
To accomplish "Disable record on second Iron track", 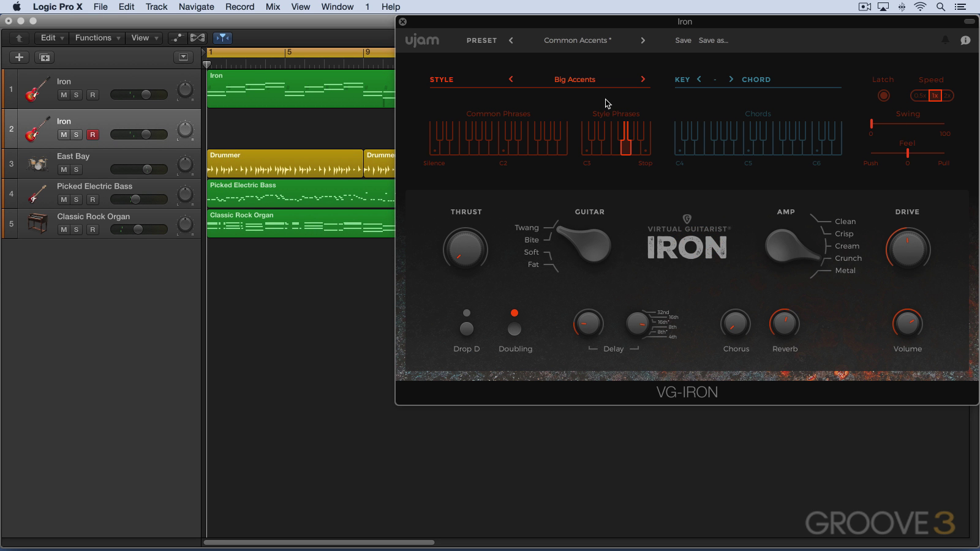I will [92, 135].
